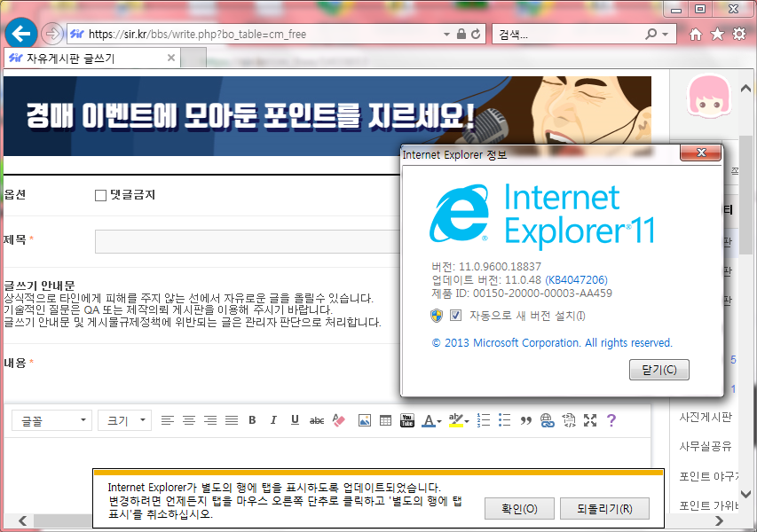Open the 사진게시판 sidebar link
The height and width of the screenshot is (532, 757).
pyautogui.click(x=706, y=417)
